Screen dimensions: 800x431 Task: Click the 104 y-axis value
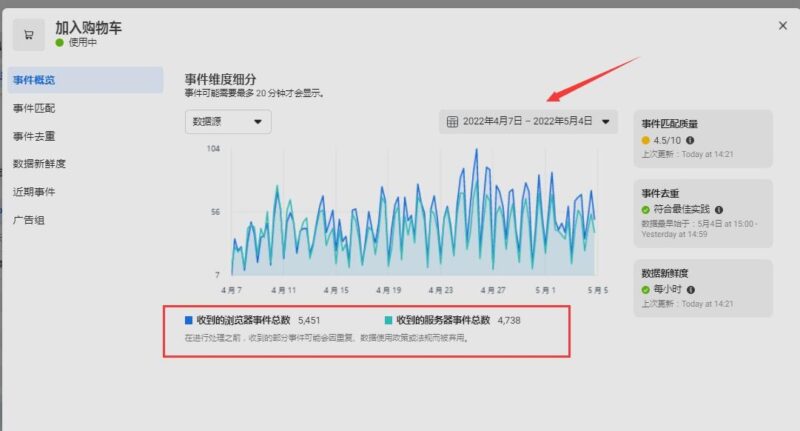click(x=213, y=148)
